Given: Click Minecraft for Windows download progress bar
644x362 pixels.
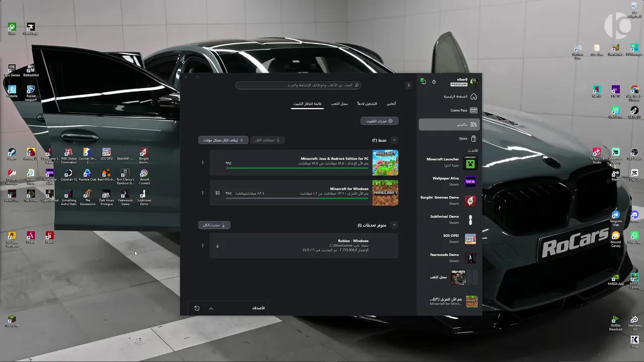Looking at the screenshot, I should click(297, 198).
